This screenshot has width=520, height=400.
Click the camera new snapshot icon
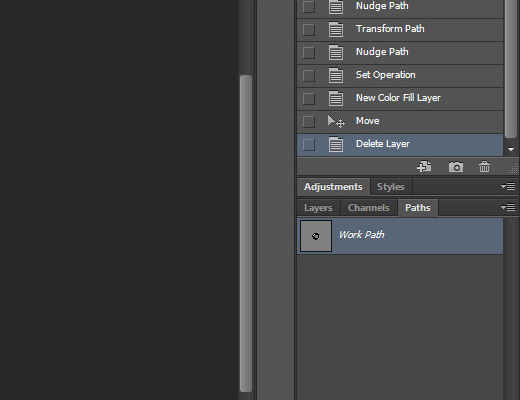(x=456, y=167)
